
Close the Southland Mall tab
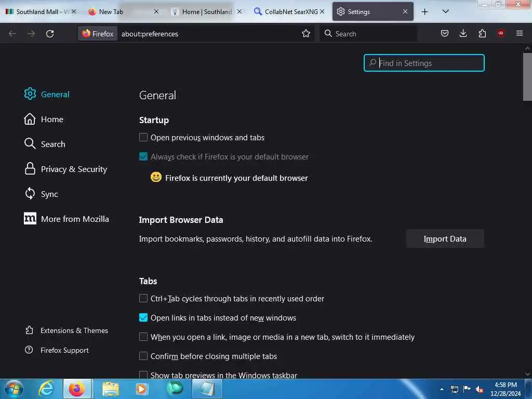(x=74, y=11)
